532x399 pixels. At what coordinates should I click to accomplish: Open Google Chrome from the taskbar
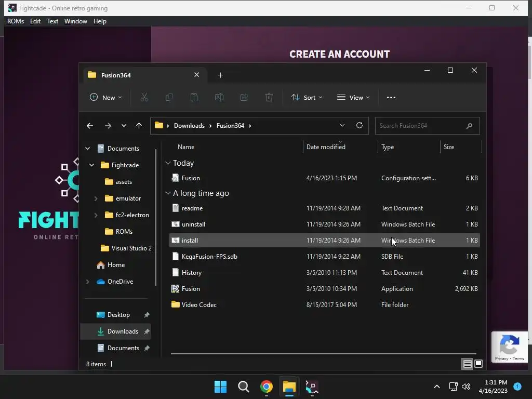coord(267,387)
